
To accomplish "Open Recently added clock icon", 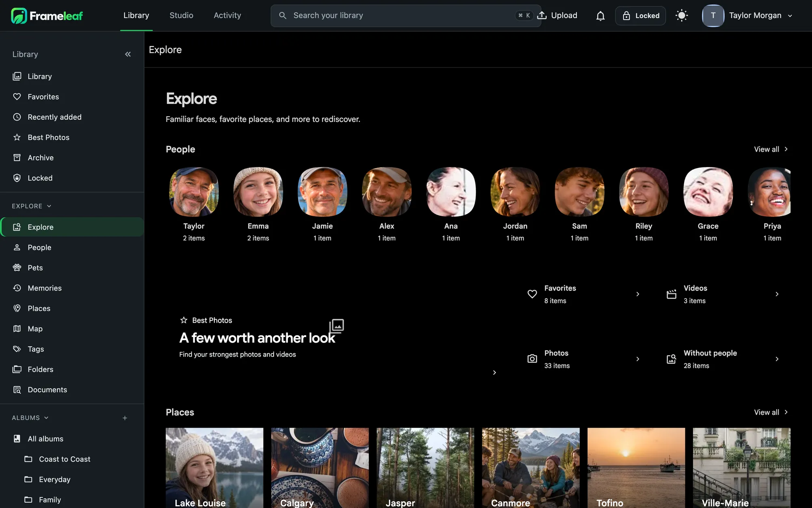I will click(17, 117).
